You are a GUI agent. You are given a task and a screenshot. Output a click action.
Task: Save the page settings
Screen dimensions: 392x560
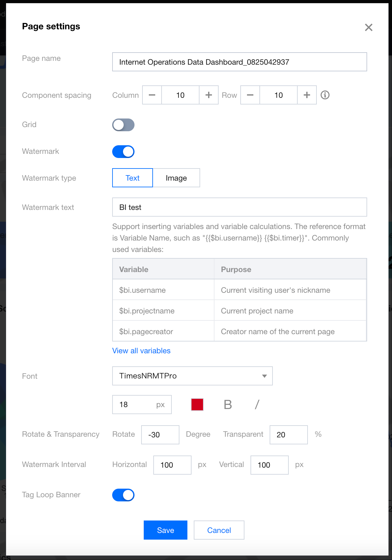point(165,530)
